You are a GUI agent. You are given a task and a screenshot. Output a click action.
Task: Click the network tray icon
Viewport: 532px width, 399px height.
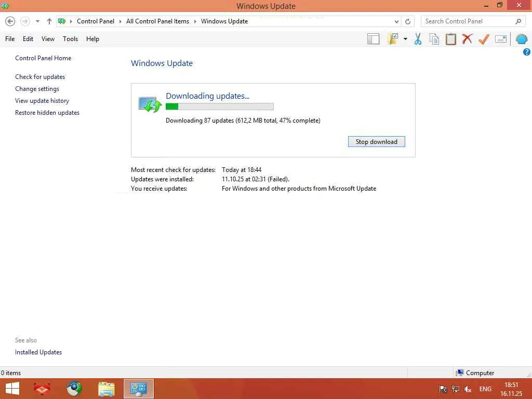(x=455, y=389)
